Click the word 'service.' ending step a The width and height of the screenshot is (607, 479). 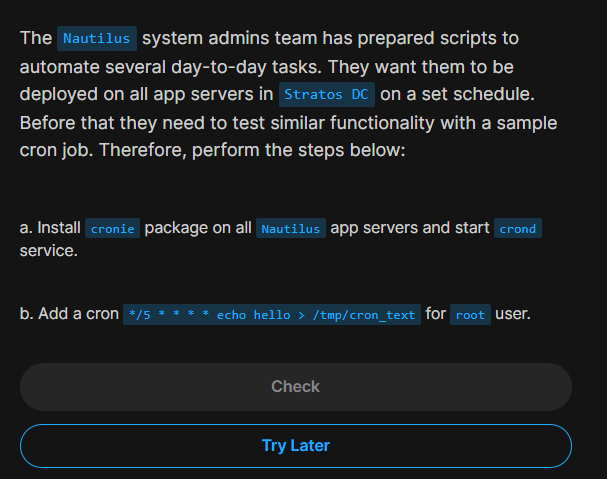48,253
